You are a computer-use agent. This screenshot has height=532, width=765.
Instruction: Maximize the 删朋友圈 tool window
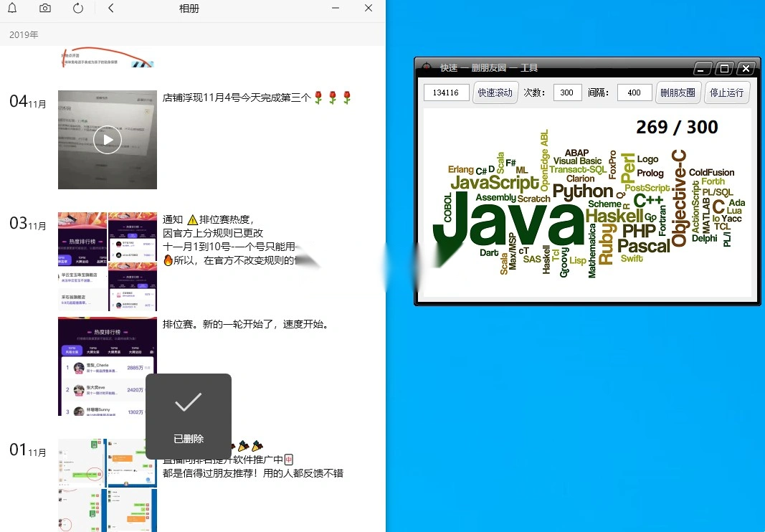tap(723, 67)
